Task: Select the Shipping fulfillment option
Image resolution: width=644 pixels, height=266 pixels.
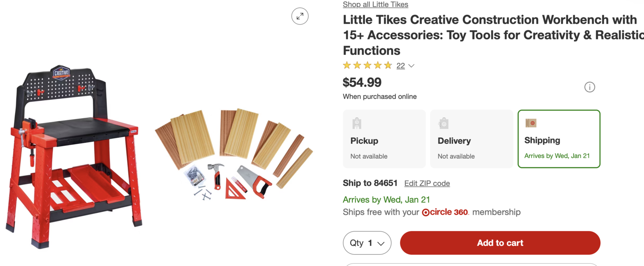Action: point(559,139)
